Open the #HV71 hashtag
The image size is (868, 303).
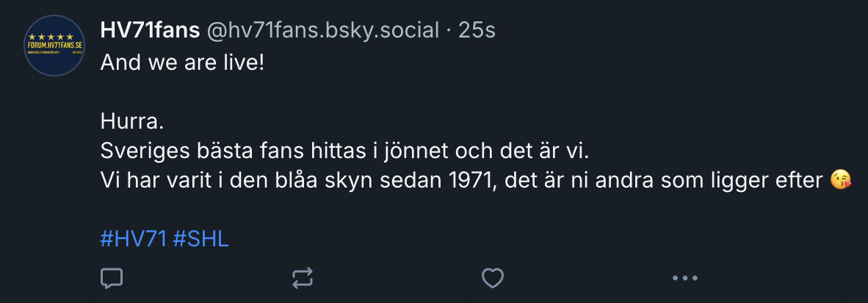(x=133, y=239)
